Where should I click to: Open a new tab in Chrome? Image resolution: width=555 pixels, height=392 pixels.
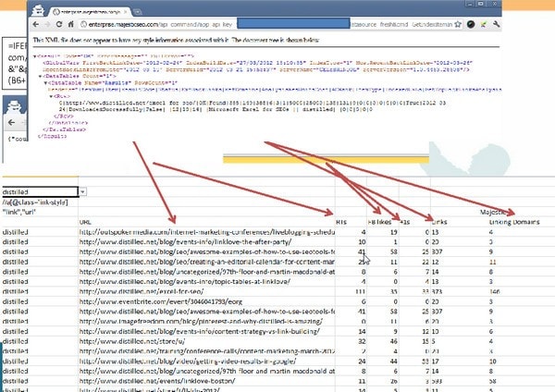point(138,12)
